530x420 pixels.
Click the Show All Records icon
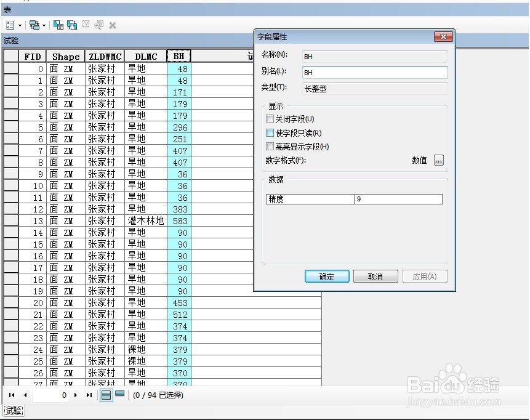(x=106, y=395)
